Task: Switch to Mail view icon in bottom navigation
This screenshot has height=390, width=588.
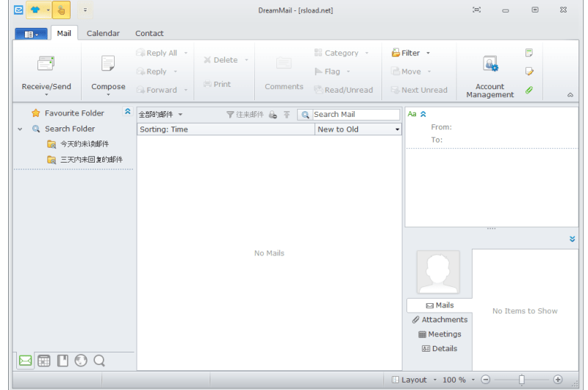Action: [x=25, y=361]
